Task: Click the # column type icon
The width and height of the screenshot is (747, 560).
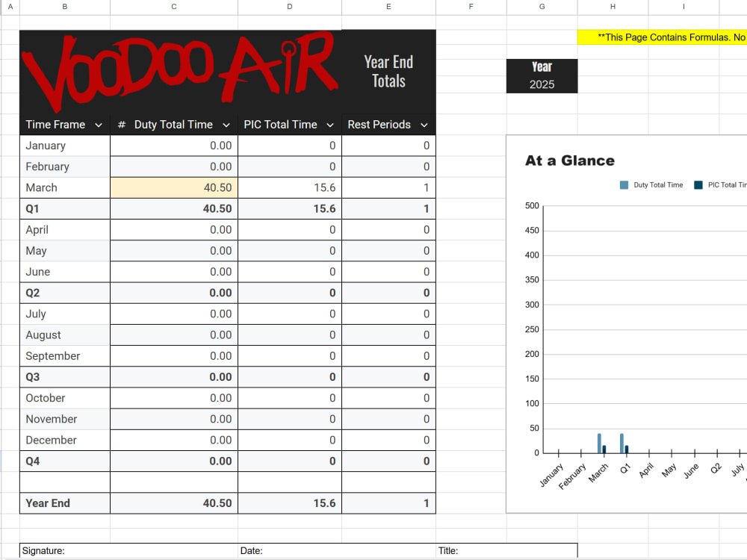Action: tap(122, 125)
